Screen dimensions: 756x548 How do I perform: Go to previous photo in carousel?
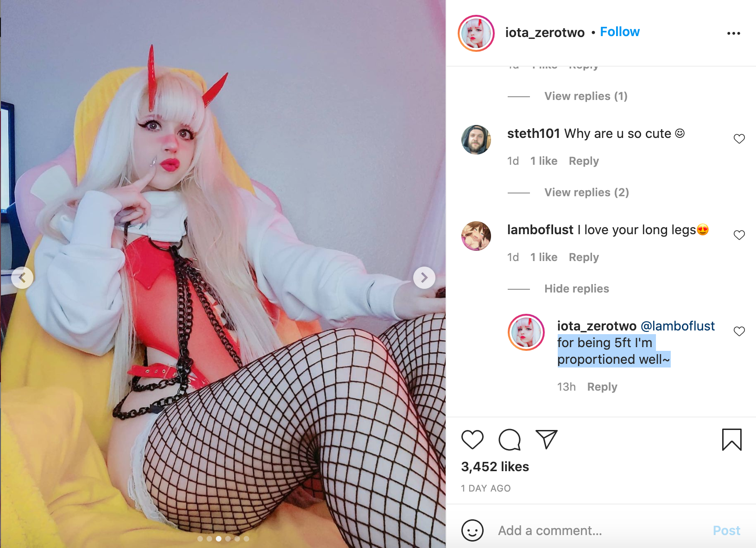22,278
